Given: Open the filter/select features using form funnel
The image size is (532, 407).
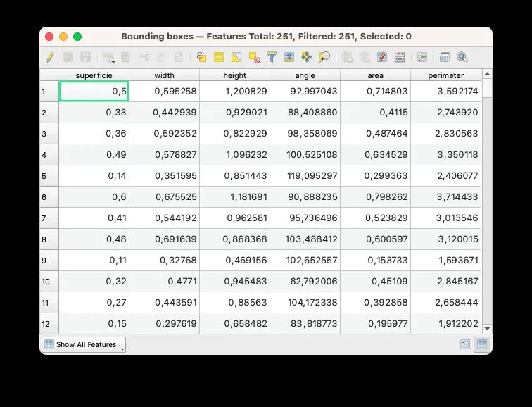Looking at the screenshot, I should [x=272, y=57].
